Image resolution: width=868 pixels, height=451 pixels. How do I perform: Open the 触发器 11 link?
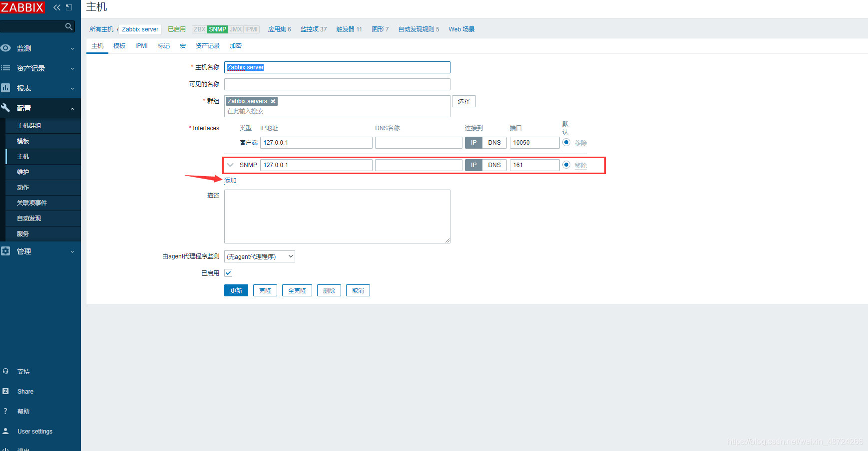click(x=349, y=29)
